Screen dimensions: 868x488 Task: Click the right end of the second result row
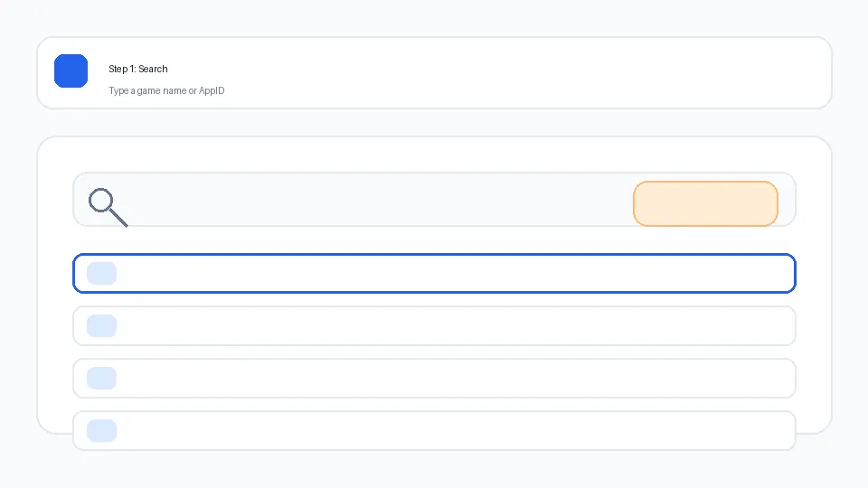(759, 326)
